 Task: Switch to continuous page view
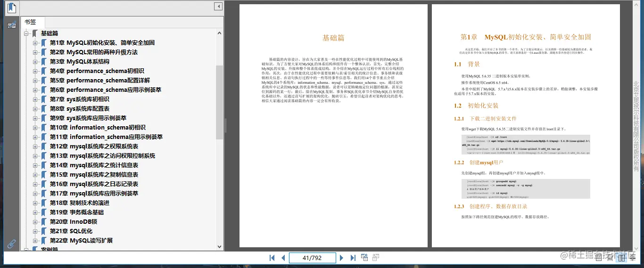[610, 258]
